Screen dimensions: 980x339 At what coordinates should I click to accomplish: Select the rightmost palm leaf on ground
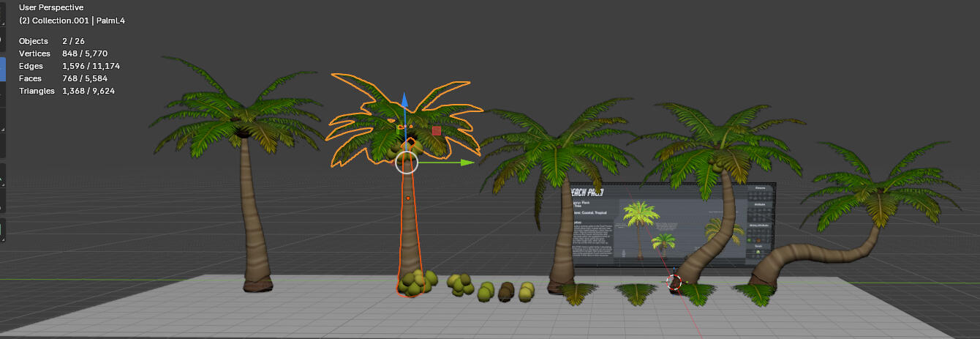click(x=753, y=294)
